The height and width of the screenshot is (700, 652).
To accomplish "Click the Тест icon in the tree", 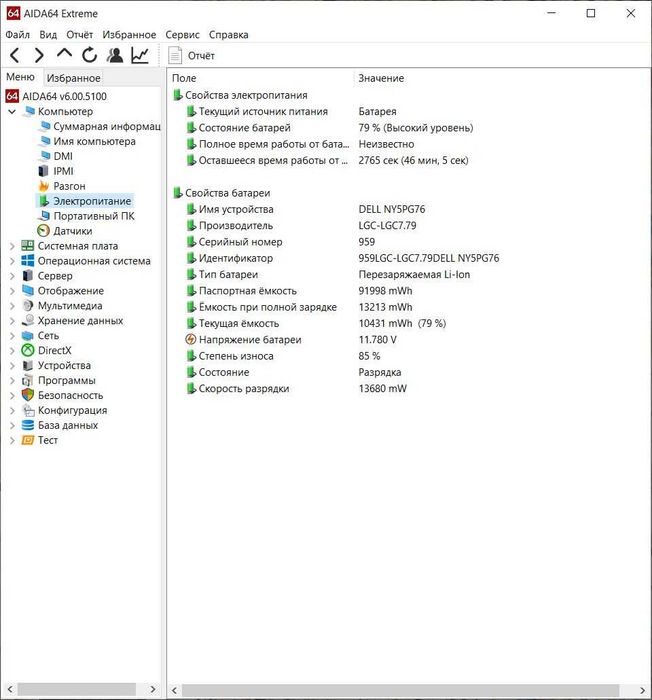I will 28,441.
